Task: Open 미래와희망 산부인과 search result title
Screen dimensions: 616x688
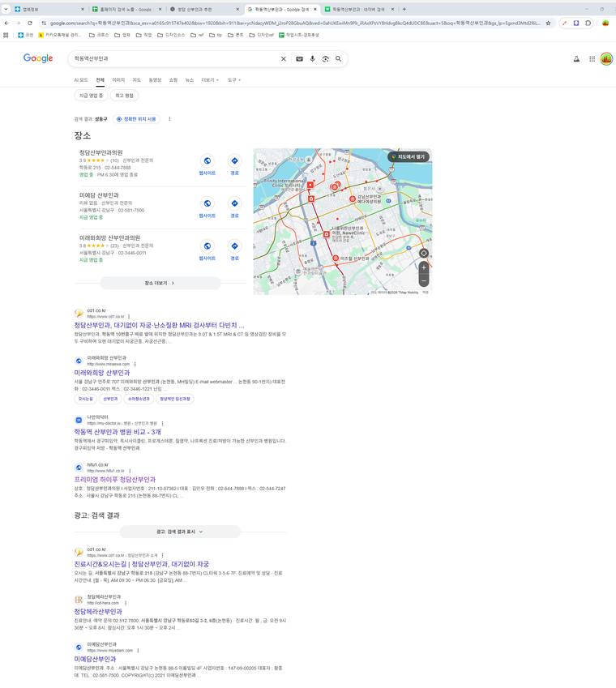Action: 102,373
